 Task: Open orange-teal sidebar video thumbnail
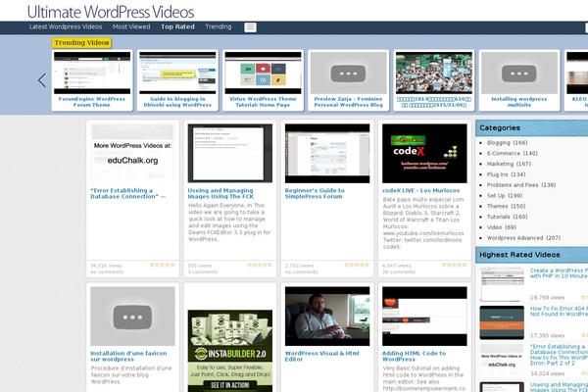[x=502, y=322]
